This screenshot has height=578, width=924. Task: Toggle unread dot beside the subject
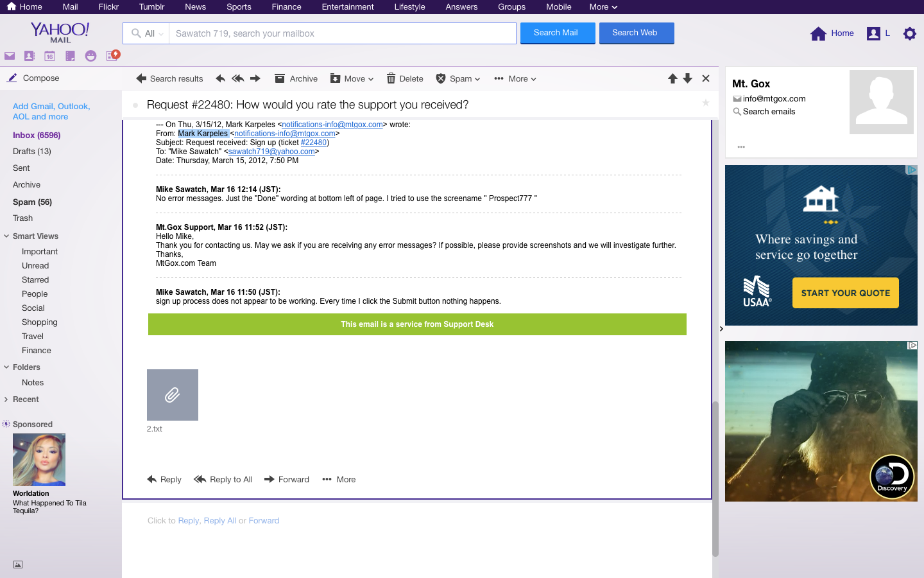point(135,105)
